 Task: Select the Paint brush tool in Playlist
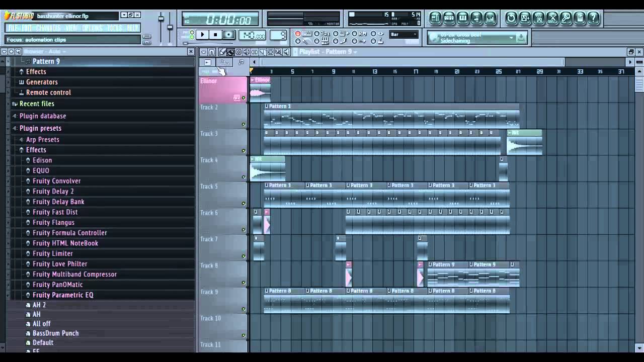[x=230, y=52]
